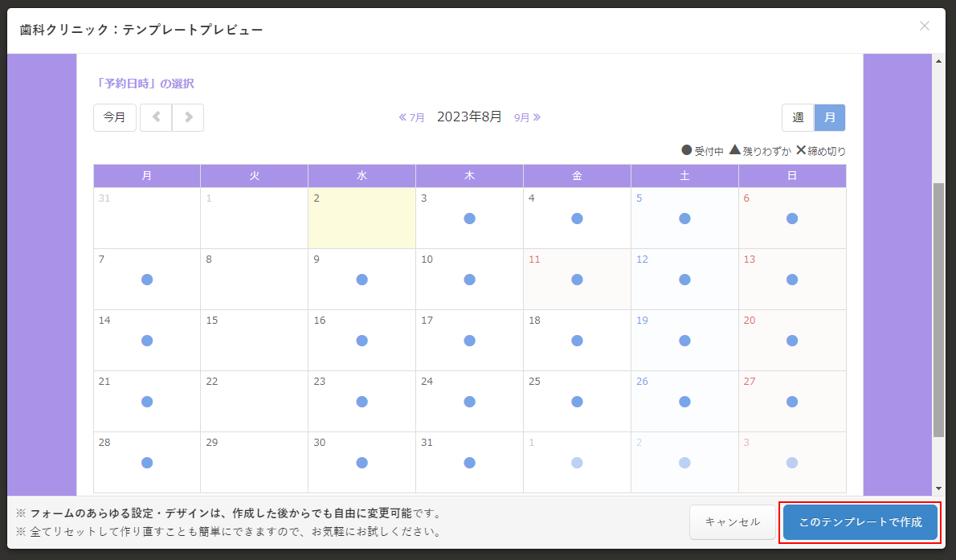Image resolution: width=956 pixels, height=560 pixels.
Task: Jump to today with 今月 button
Action: click(x=115, y=117)
